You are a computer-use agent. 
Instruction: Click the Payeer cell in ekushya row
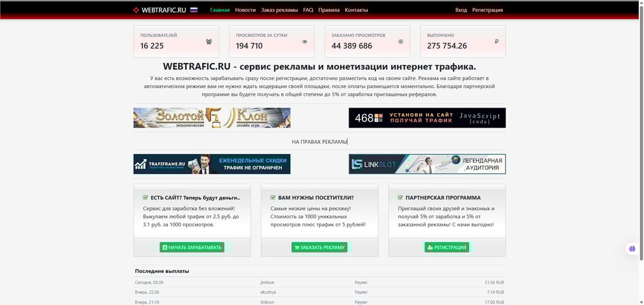tap(361, 292)
